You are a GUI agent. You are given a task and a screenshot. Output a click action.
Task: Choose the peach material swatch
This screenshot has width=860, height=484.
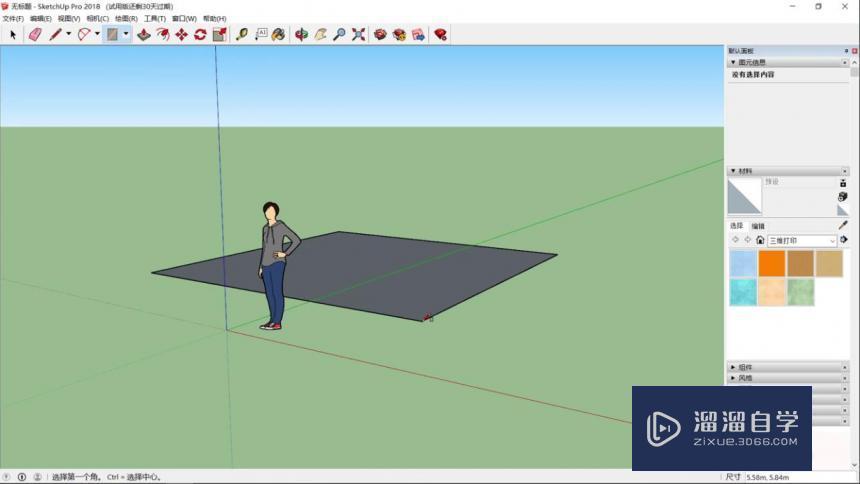coord(772,291)
